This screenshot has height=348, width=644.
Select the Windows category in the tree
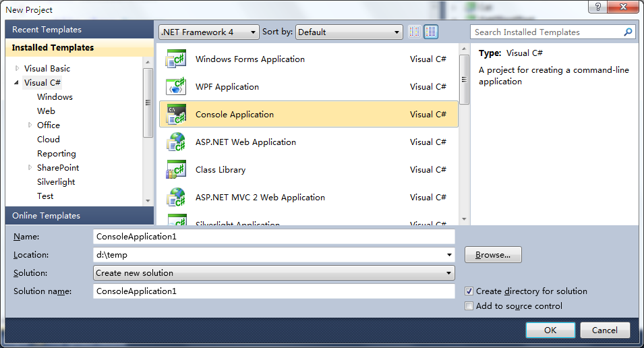[55, 96]
